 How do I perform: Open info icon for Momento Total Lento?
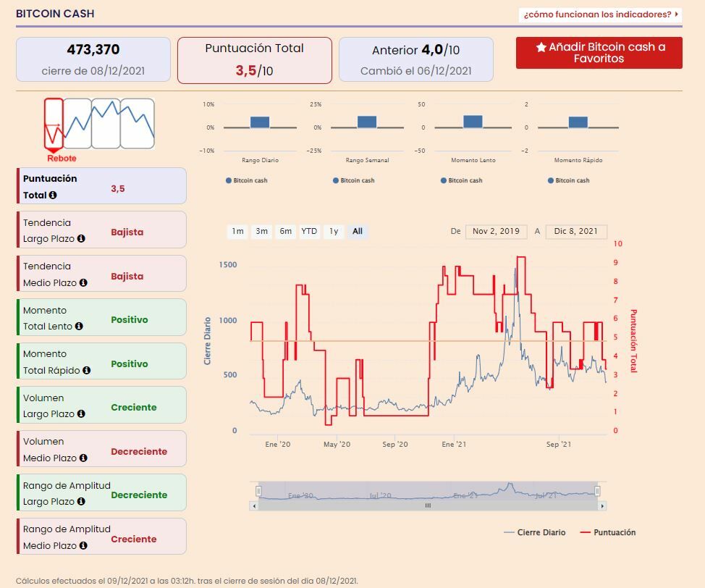(x=79, y=327)
